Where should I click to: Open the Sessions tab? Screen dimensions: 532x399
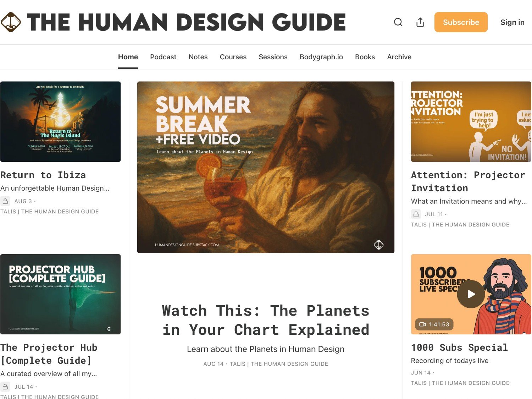(273, 57)
